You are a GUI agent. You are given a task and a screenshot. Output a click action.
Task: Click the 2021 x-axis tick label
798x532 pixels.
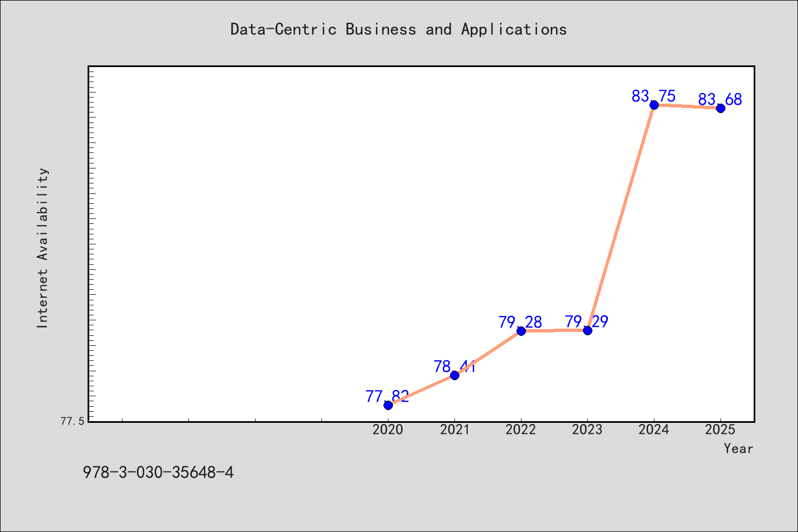pos(454,429)
